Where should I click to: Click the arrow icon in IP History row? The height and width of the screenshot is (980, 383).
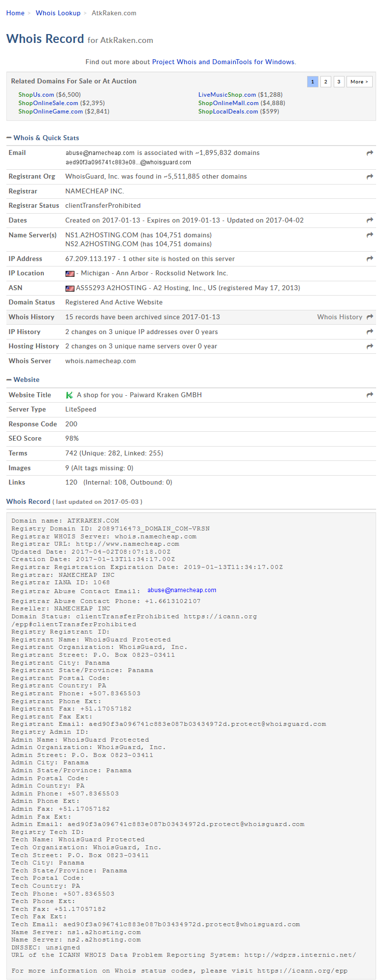pos(370,332)
